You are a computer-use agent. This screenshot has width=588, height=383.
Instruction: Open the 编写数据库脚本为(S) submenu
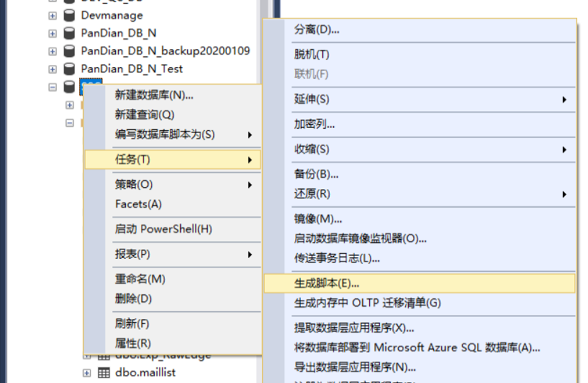point(173,135)
